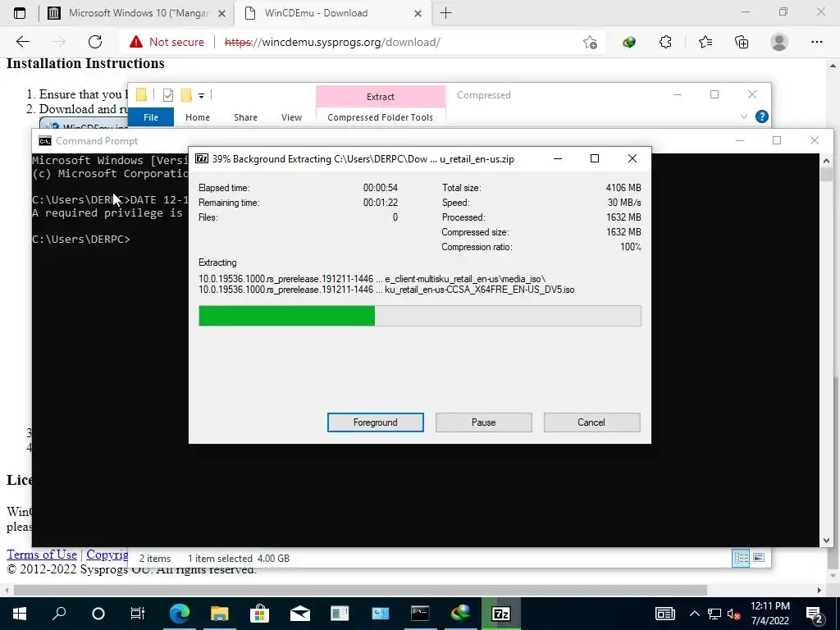Show hidden system tray icons chevron
Viewport: 840px width, 630px height.
click(x=694, y=614)
